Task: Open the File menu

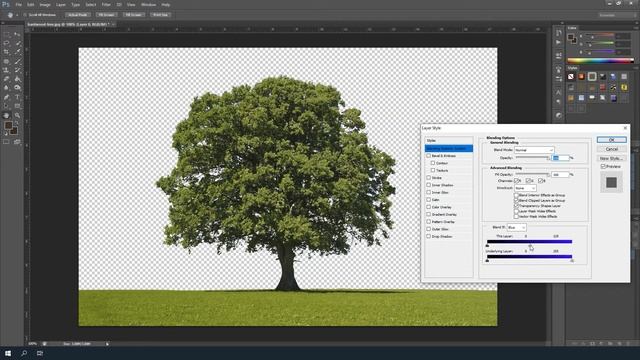Action: point(18,4)
